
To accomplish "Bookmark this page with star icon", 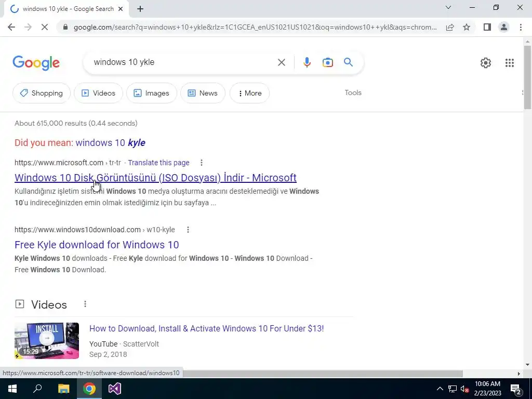I will (467, 27).
